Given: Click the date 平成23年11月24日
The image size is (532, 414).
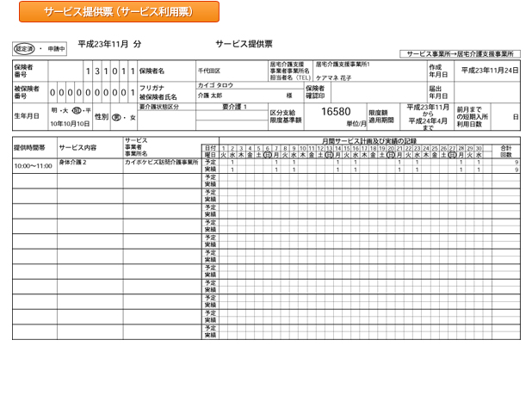Looking at the screenshot, I should click(490, 71).
